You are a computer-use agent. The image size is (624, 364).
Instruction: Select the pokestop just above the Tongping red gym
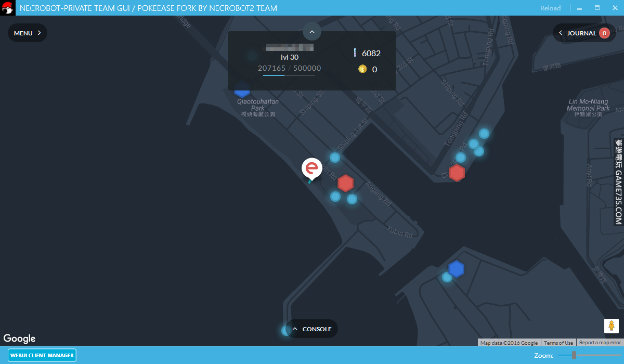461,157
